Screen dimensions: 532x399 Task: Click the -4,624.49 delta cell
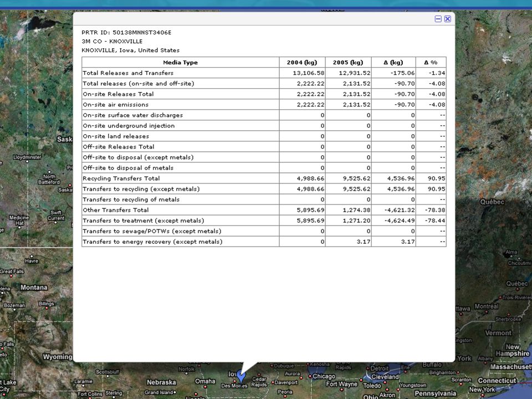click(x=393, y=220)
